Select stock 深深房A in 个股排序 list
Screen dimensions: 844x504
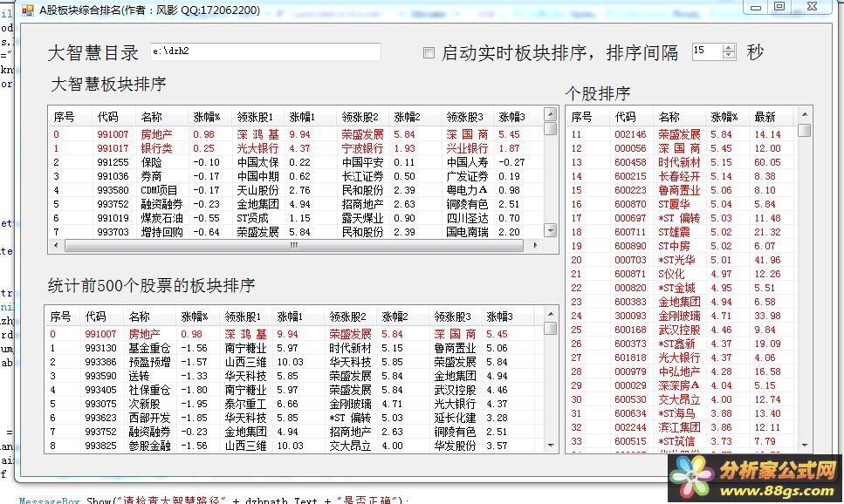coord(682,385)
